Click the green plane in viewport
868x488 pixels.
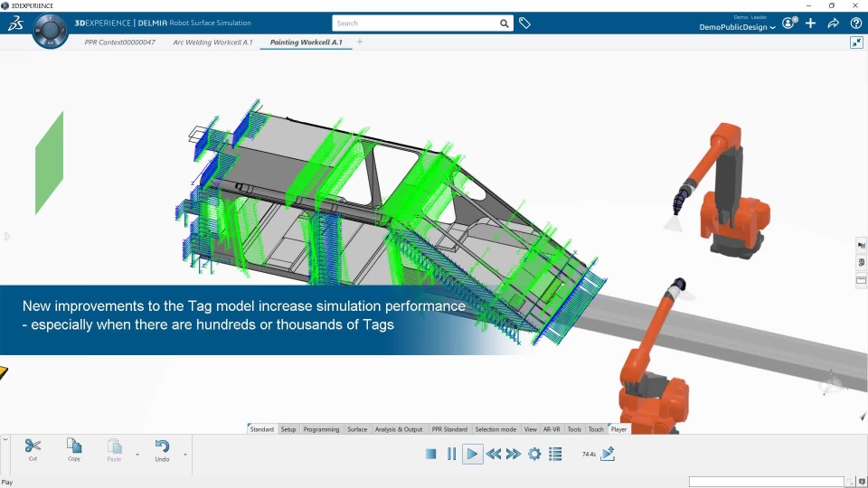click(x=49, y=164)
